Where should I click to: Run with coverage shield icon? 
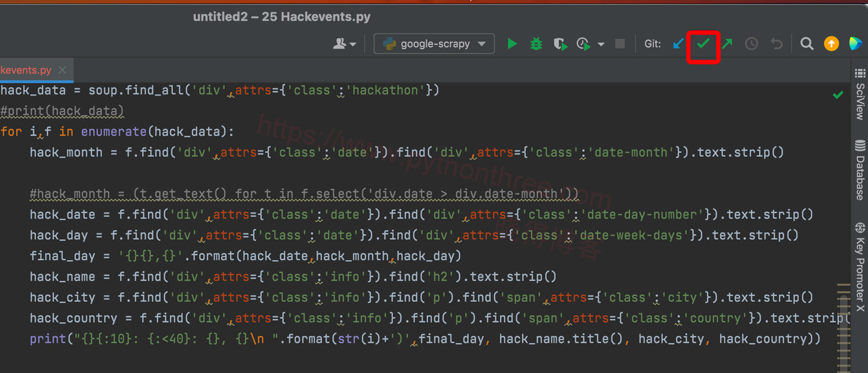coord(560,43)
